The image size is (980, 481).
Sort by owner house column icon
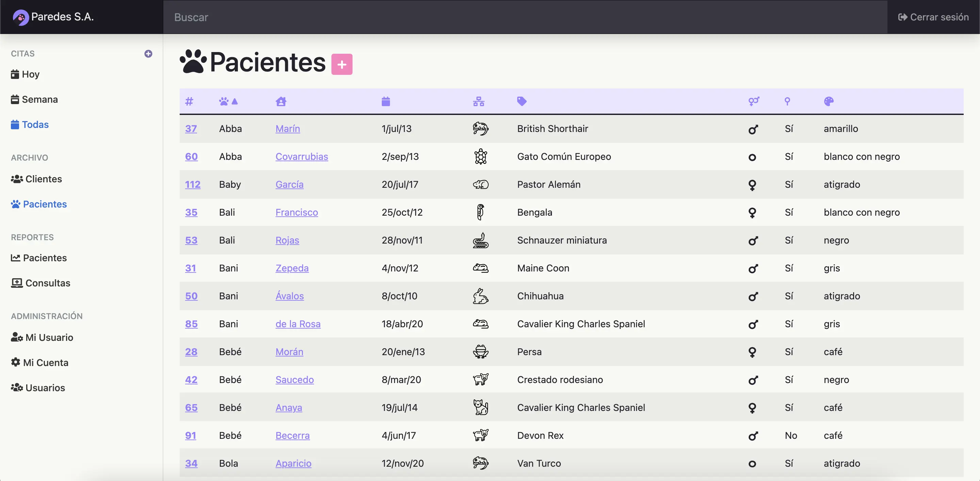(x=281, y=101)
